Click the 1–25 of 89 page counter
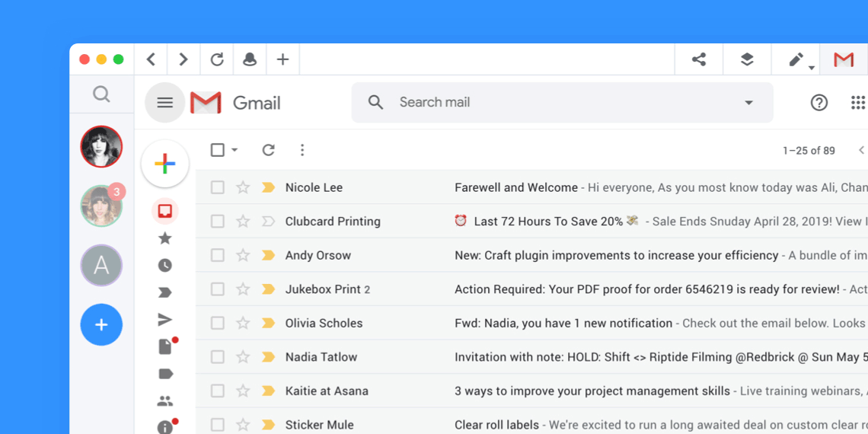868x434 pixels. tap(809, 151)
